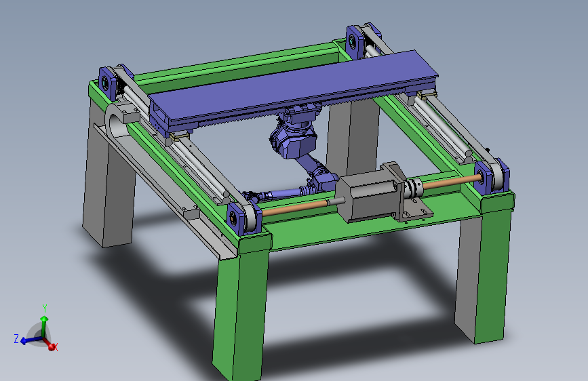Select copper drive shaft left of motor

point(294,207)
